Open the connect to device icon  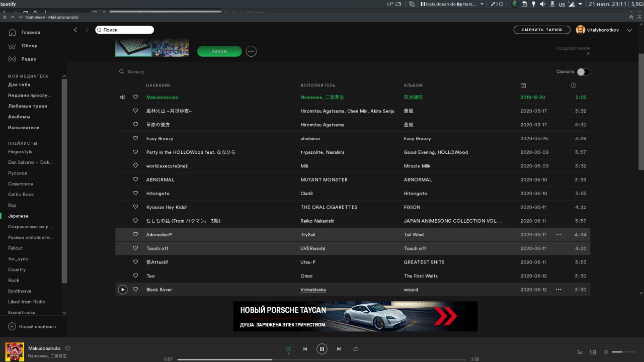(593, 352)
